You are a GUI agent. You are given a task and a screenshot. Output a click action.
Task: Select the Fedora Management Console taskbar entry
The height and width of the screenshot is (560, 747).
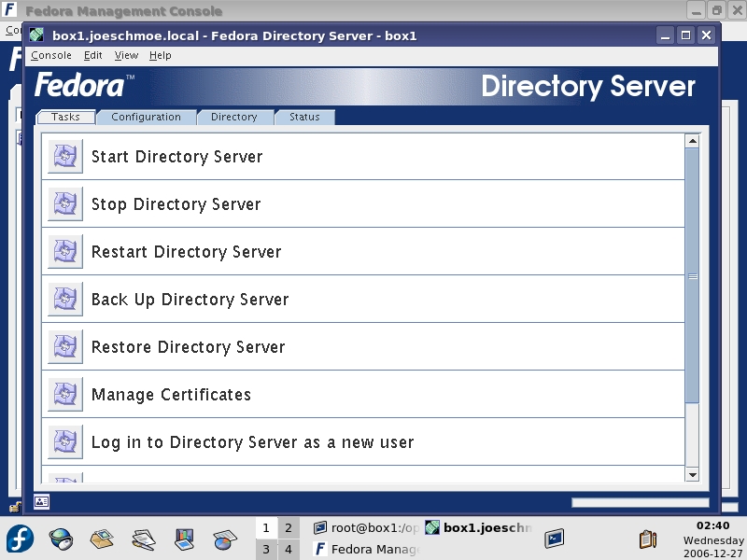click(x=366, y=550)
